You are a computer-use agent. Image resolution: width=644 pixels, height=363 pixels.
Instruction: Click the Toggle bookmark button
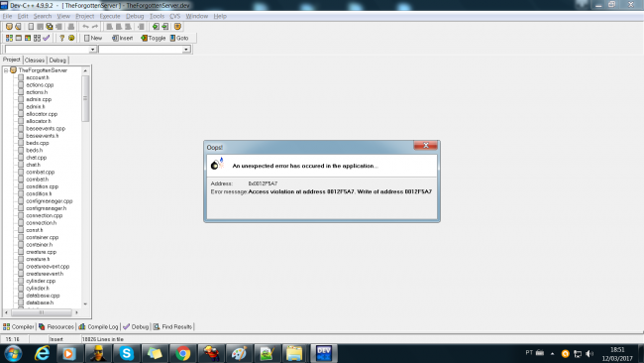click(153, 38)
